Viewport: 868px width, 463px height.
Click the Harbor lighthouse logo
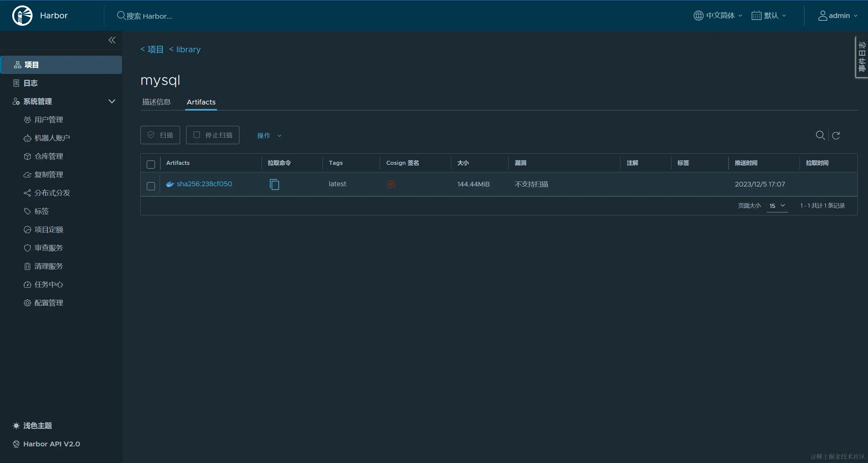click(22, 16)
